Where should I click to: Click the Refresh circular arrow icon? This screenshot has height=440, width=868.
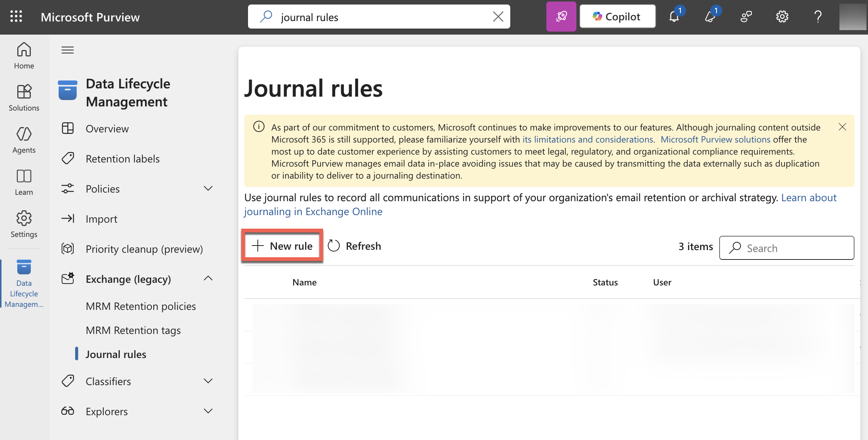click(x=334, y=246)
